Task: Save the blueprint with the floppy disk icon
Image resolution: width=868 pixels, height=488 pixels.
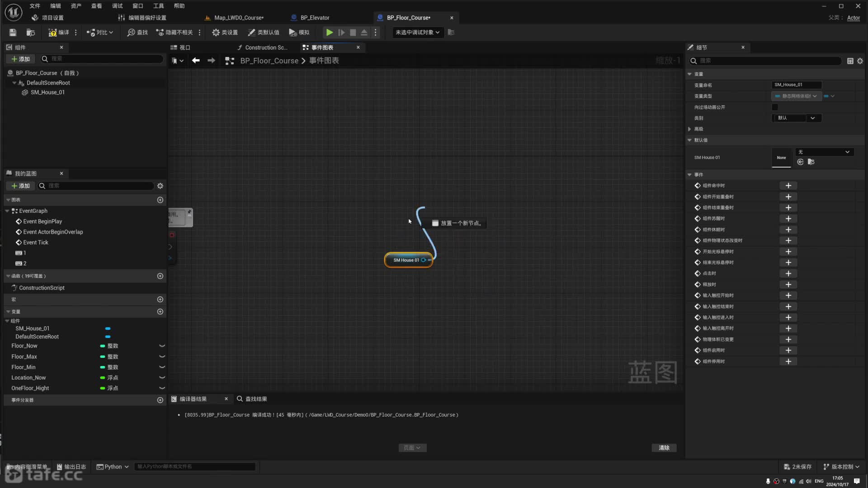Action: (13, 32)
